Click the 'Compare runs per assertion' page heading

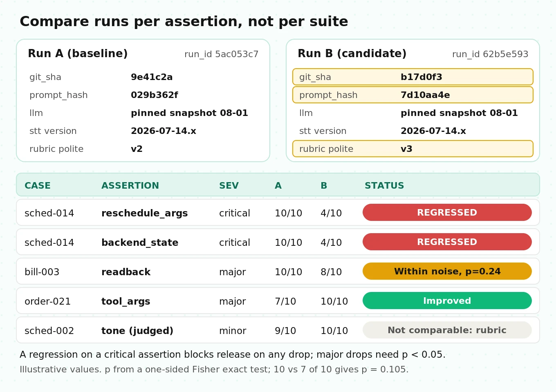click(184, 21)
